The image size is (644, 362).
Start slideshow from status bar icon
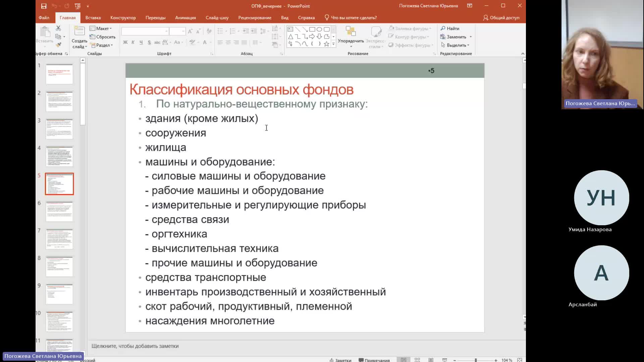pyautogui.click(x=444, y=360)
